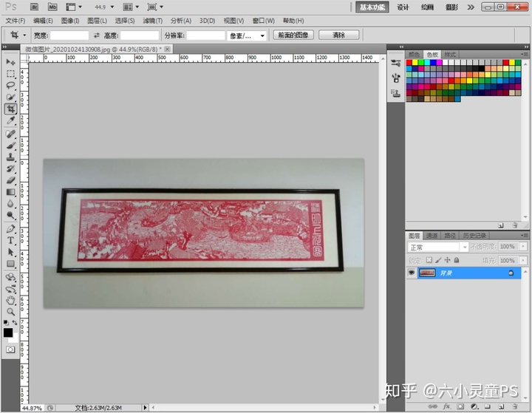Toggle lock image pixels brush icon
The image size is (532, 413).
tap(438, 260)
